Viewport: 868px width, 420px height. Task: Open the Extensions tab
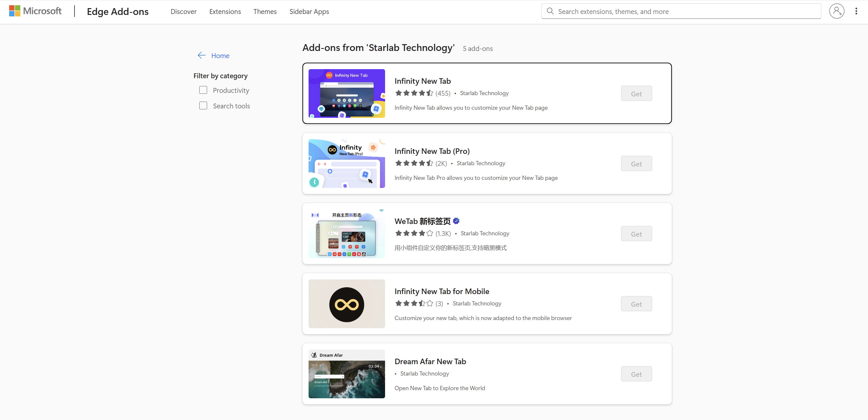[225, 11]
